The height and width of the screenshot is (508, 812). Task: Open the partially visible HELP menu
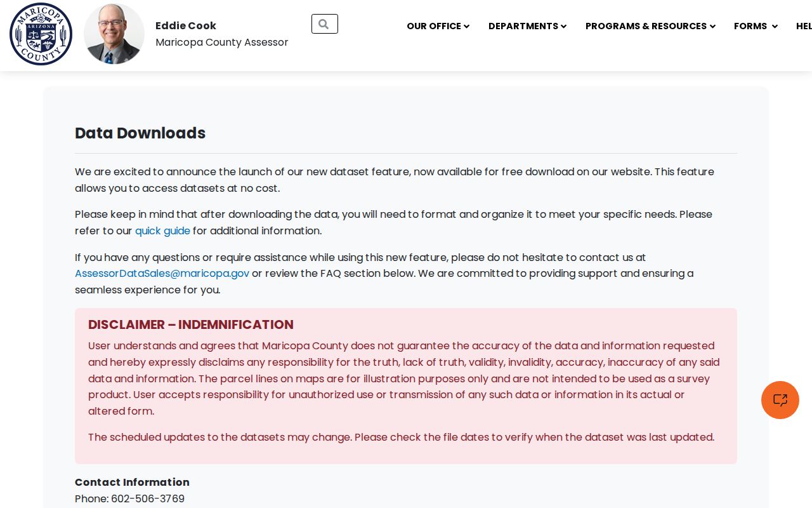point(804,26)
